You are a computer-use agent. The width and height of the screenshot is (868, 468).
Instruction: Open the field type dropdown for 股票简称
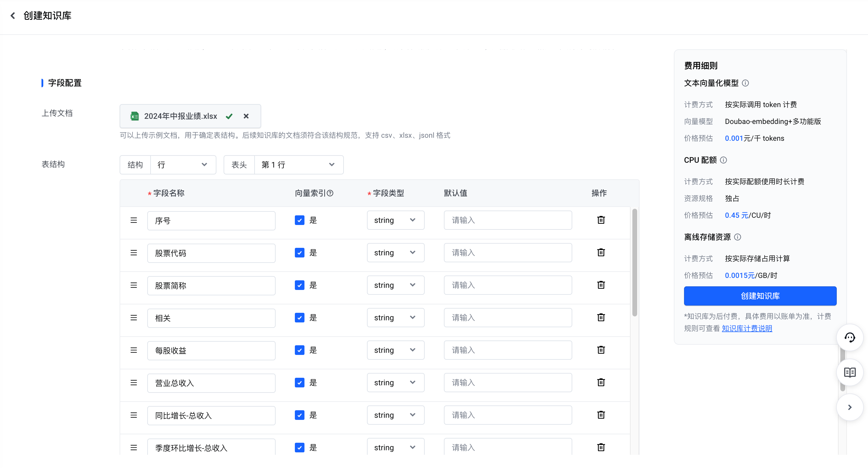pyautogui.click(x=395, y=285)
